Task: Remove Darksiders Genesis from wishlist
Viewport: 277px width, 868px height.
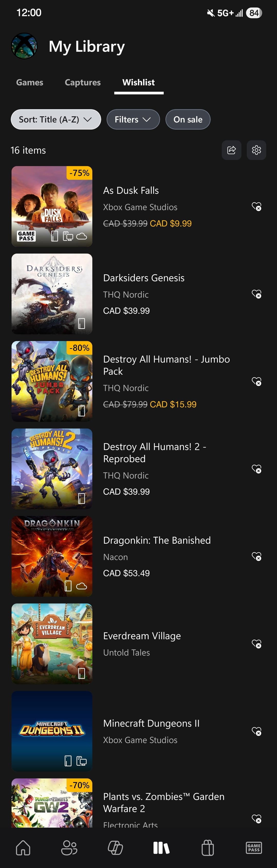Action: [256, 294]
